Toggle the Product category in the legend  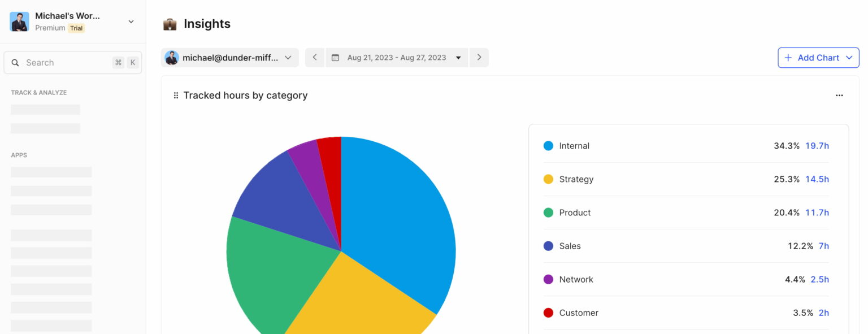575,212
